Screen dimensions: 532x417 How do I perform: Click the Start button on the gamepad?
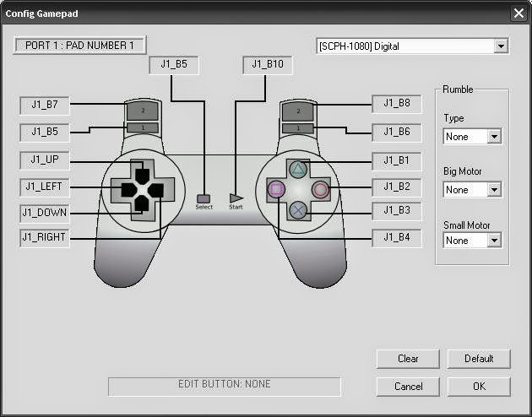tap(236, 198)
